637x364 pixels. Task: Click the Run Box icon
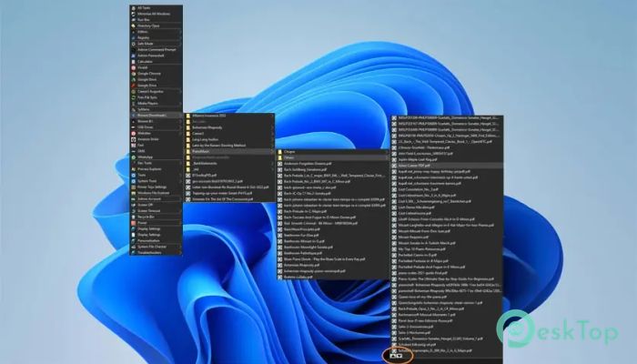[133, 19]
